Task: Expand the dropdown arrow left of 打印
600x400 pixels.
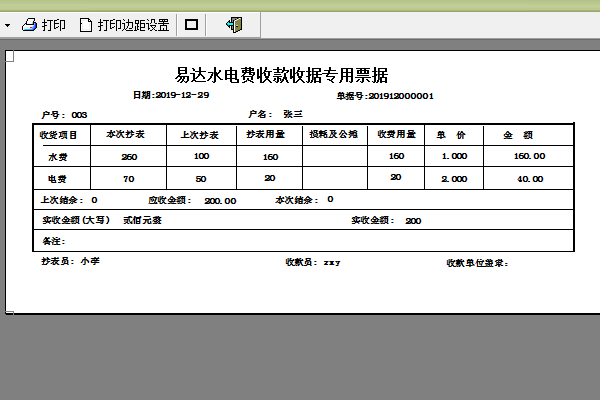Action: pos(8,24)
